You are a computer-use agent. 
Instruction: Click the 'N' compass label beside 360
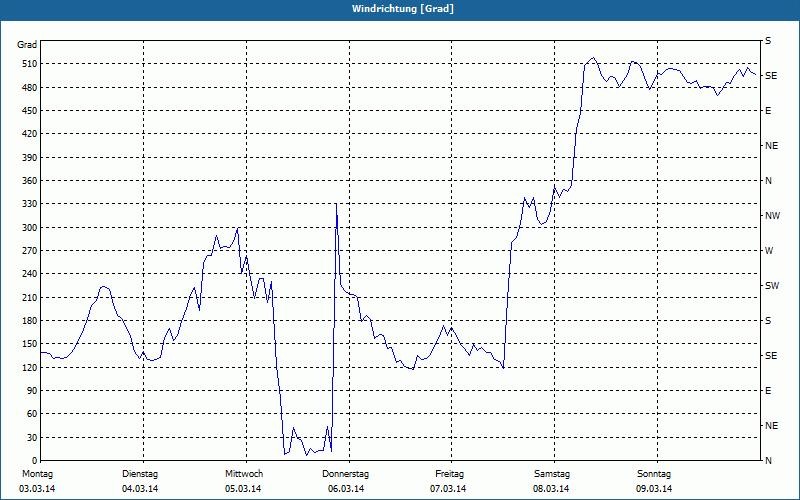(x=768, y=181)
